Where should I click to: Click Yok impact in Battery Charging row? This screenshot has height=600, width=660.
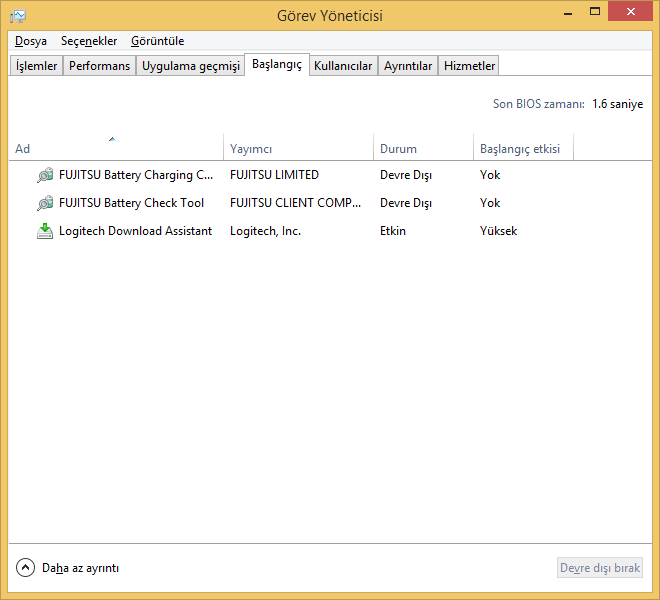(x=490, y=175)
